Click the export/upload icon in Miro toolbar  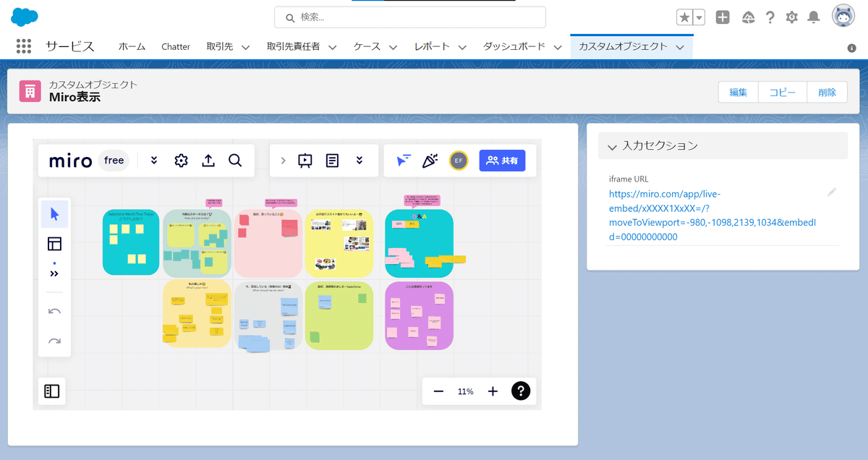[208, 161]
